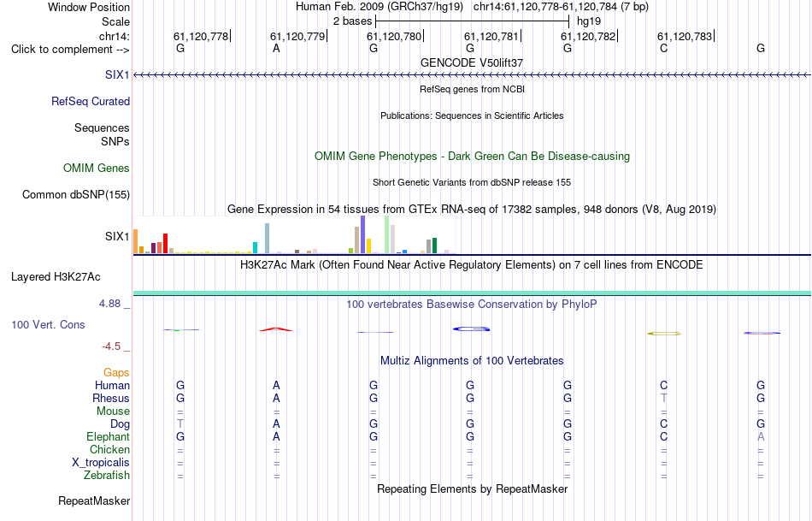Image resolution: width=812 pixels, height=521 pixels.
Task: Click the Scale label on the left
Action: coord(115,21)
